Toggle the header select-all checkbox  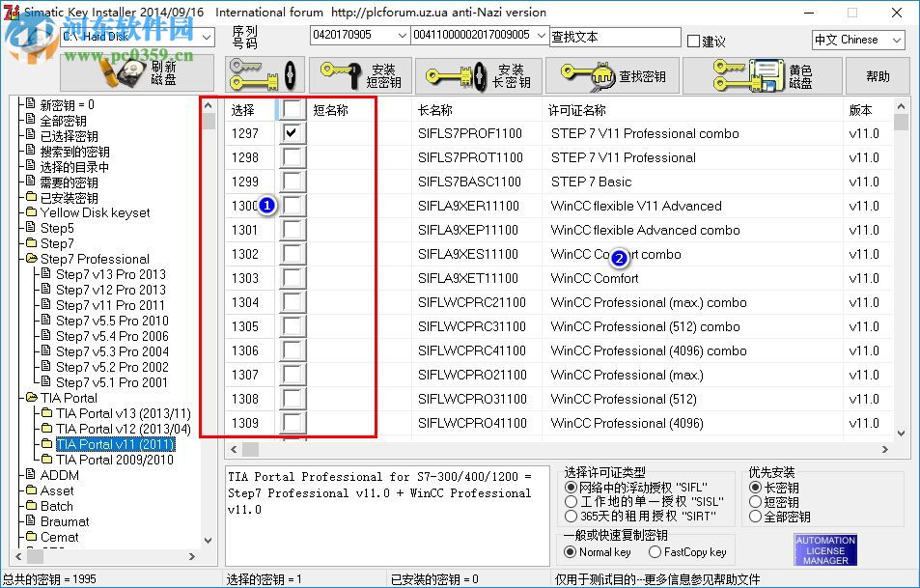click(x=292, y=109)
